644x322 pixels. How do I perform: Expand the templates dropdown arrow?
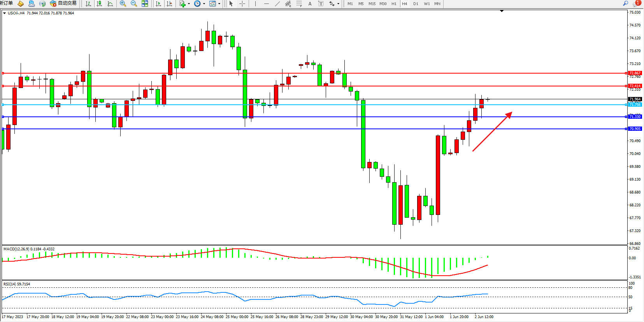tap(219, 4)
